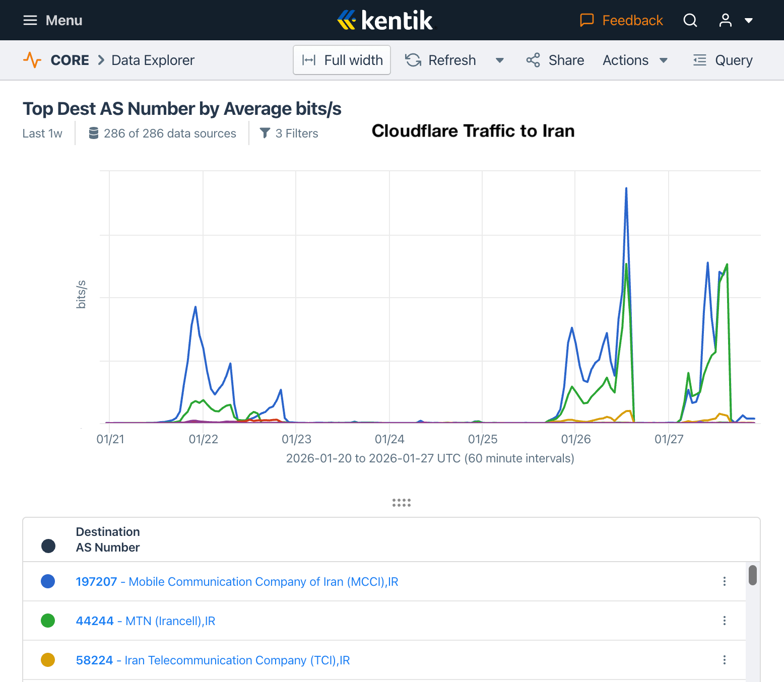Click the Kentik logo
This screenshot has width=784, height=682.
[x=385, y=20]
